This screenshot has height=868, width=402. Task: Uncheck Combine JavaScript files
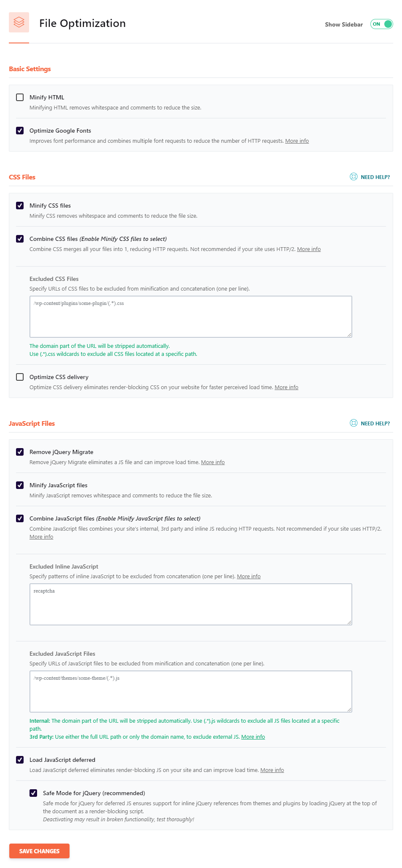[19, 518]
